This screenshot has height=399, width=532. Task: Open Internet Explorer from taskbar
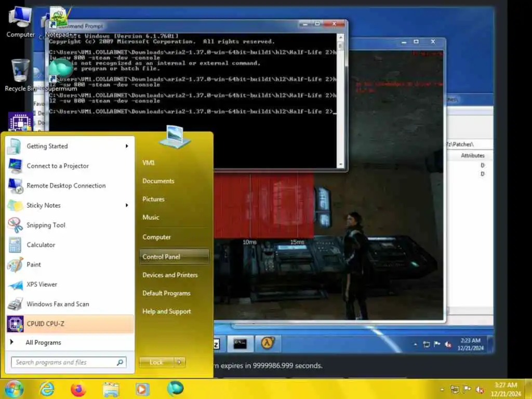coord(47,389)
